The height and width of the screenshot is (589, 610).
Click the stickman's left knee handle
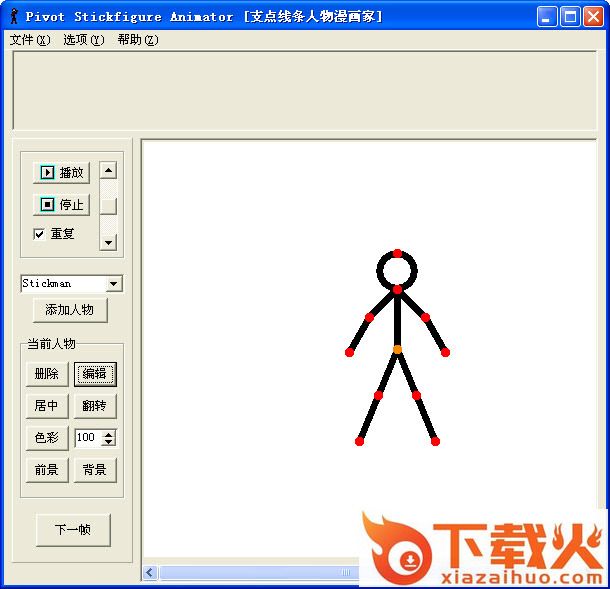[x=378, y=396]
